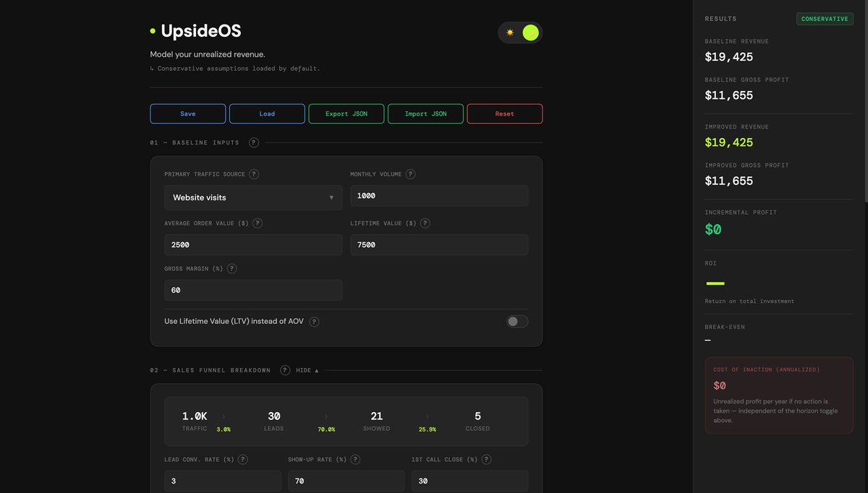Click the ROI dash indicator
The width and height of the screenshot is (868, 493).
coord(715,283)
